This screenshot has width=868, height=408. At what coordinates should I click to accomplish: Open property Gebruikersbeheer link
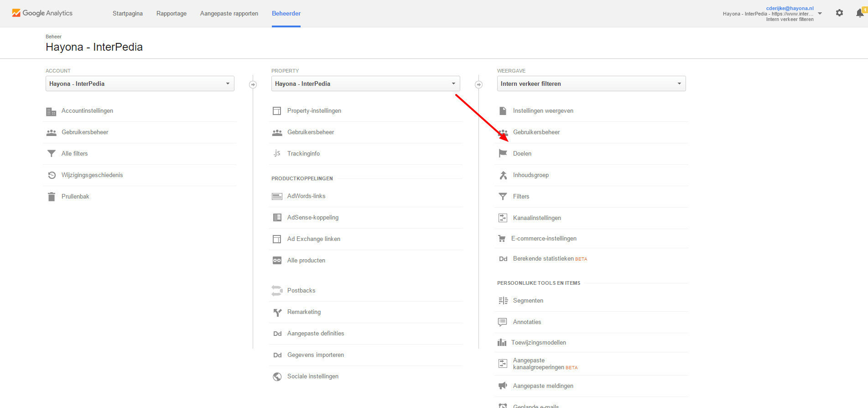coord(311,132)
